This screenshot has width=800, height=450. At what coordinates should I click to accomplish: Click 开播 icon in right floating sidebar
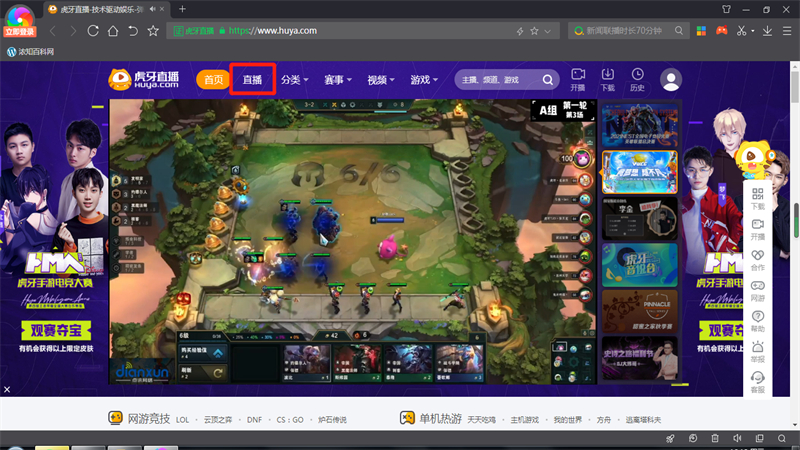[758, 229]
